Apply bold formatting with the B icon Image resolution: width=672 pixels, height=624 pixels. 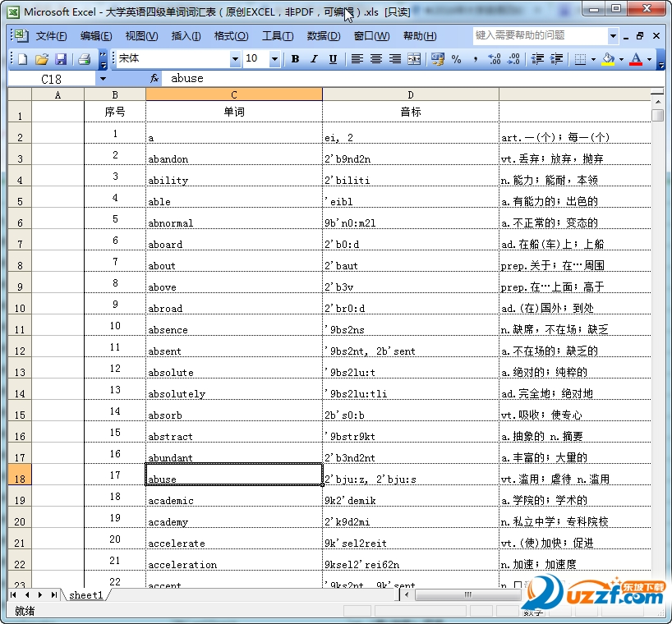point(295,59)
